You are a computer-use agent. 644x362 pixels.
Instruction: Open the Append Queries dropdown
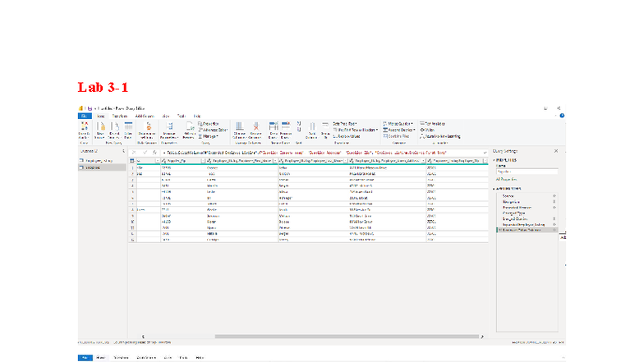pos(399,130)
